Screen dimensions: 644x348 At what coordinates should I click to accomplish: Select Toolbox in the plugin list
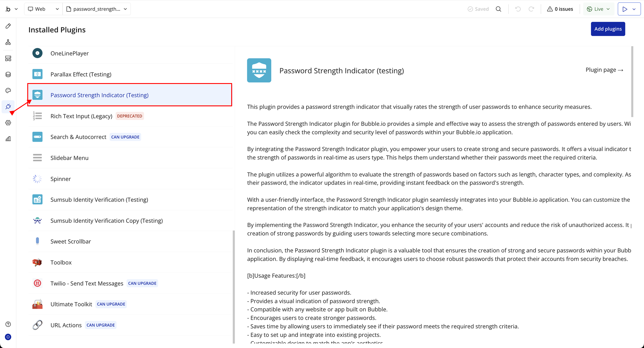61,262
